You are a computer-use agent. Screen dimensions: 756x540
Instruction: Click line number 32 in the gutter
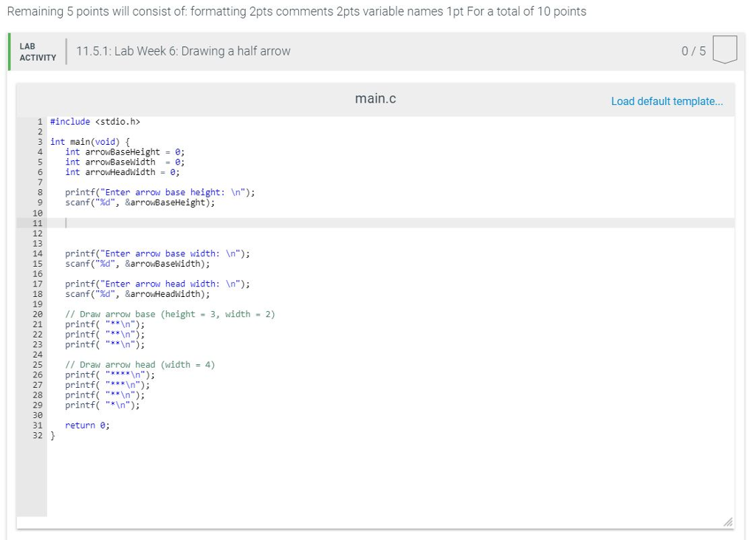(x=37, y=435)
